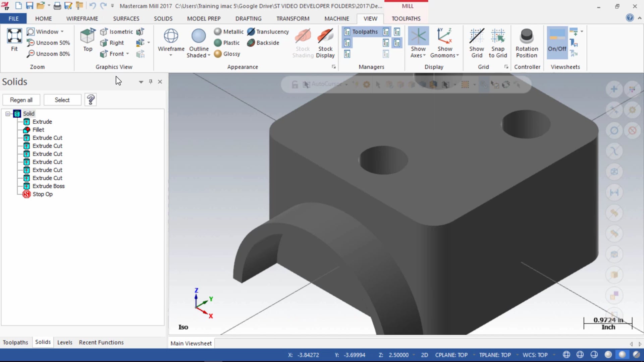Switch to Levels bottom tab
This screenshot has width=644, height=362.
pyautogui.click(x=64, y=342)
